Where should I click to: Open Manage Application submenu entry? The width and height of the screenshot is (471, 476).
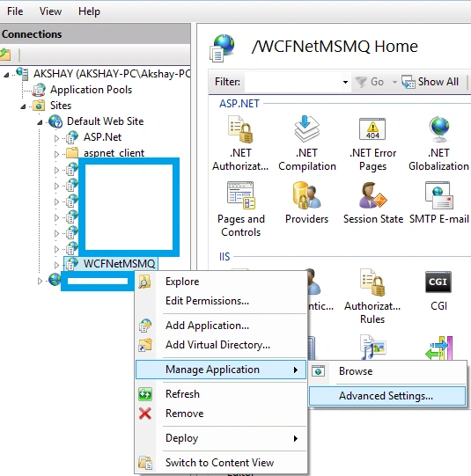221,370
